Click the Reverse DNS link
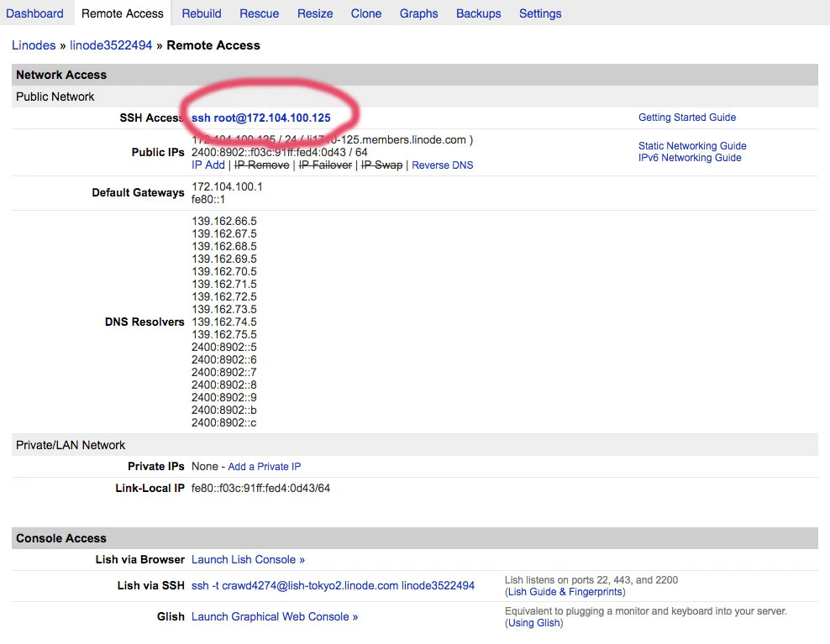830x644 pixels. coord(443,165)
